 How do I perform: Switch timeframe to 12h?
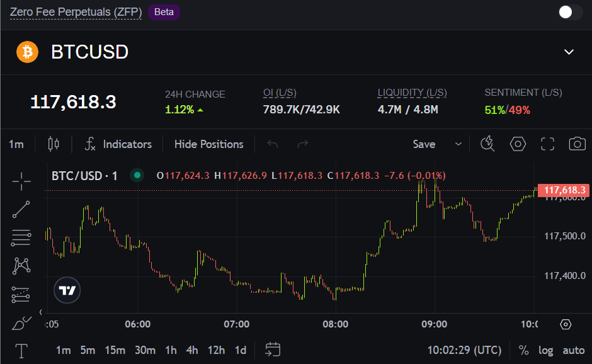[217, 350]
